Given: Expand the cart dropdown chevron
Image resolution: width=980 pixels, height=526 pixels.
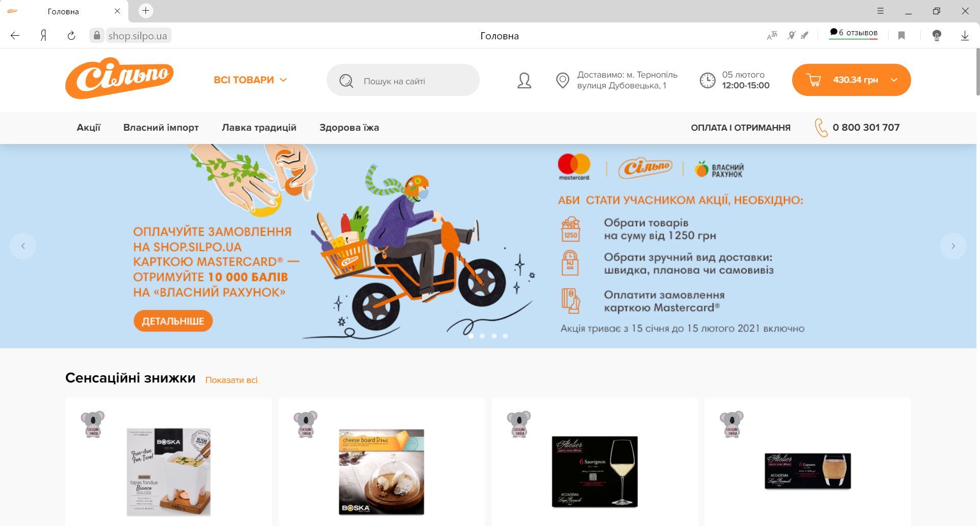Looking at the screenshot, I should point(894,80).
